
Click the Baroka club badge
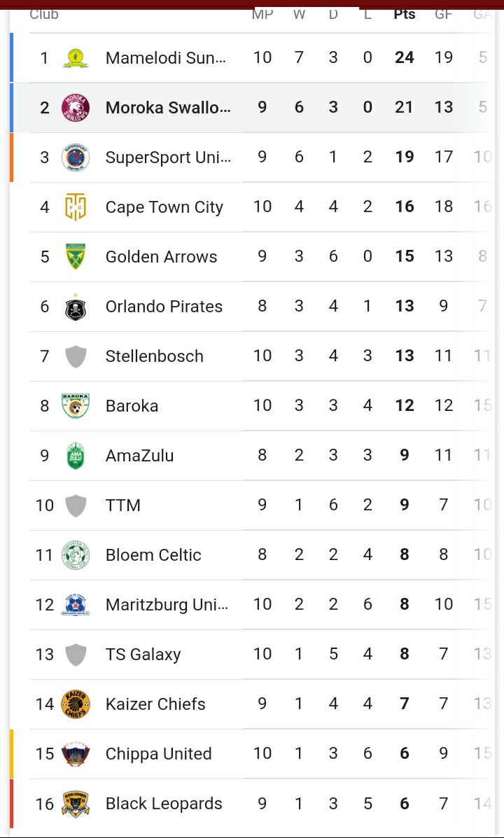tap(76, 405)
